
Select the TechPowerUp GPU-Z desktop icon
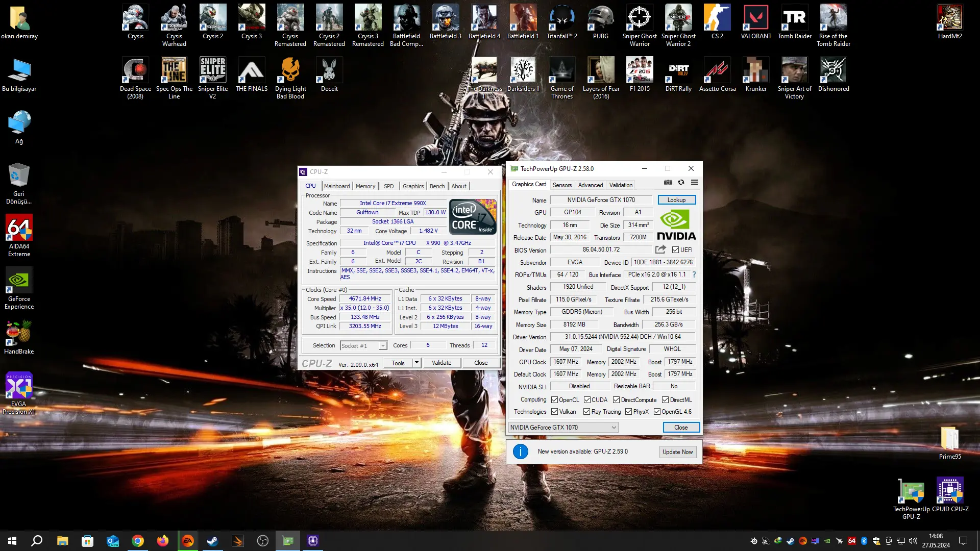click(911, 499)
